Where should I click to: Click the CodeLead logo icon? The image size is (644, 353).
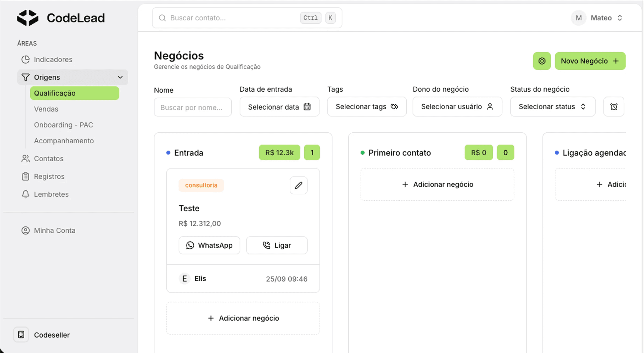[28, 18]
